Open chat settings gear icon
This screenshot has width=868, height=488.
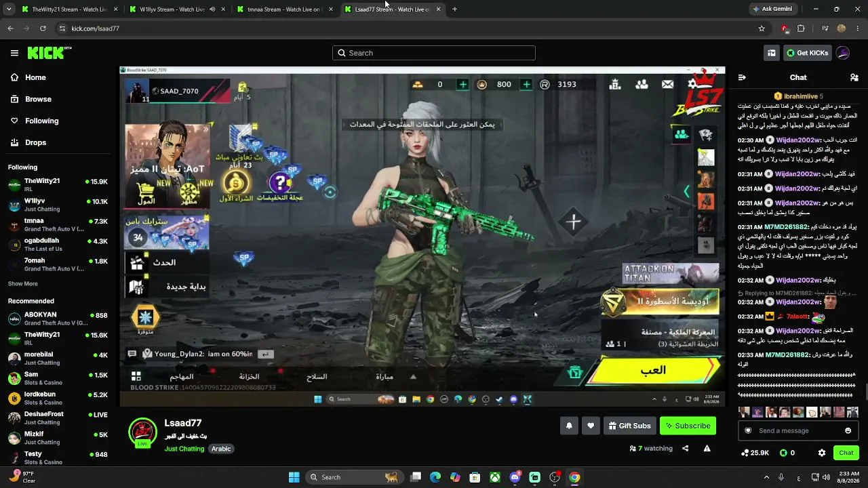coord(822,453)
